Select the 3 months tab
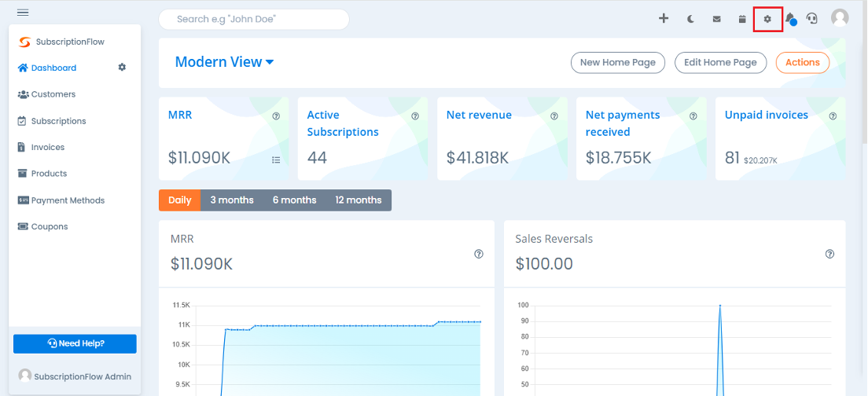Screen dimensions: 868x396 click(232, 200)
